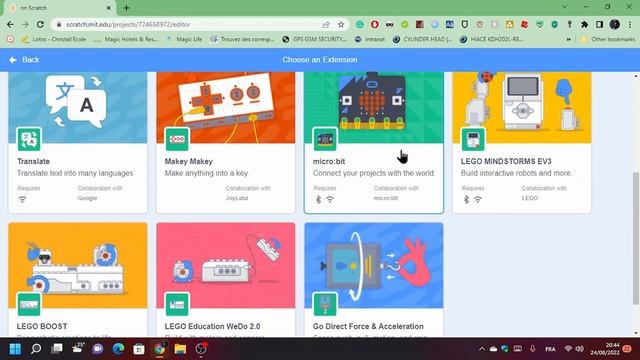Add the micro:bit extension image

374,108
